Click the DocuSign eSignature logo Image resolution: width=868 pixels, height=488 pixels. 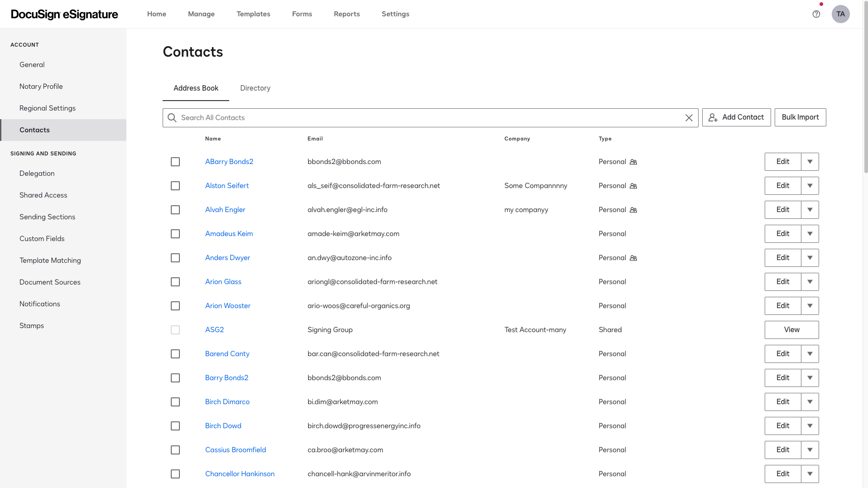point(64,14)
